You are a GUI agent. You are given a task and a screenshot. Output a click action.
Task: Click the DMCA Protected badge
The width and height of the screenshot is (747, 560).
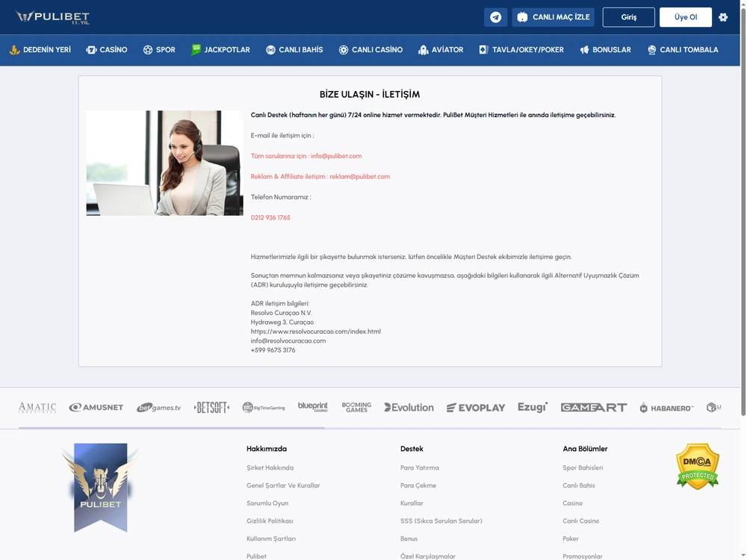698,467
